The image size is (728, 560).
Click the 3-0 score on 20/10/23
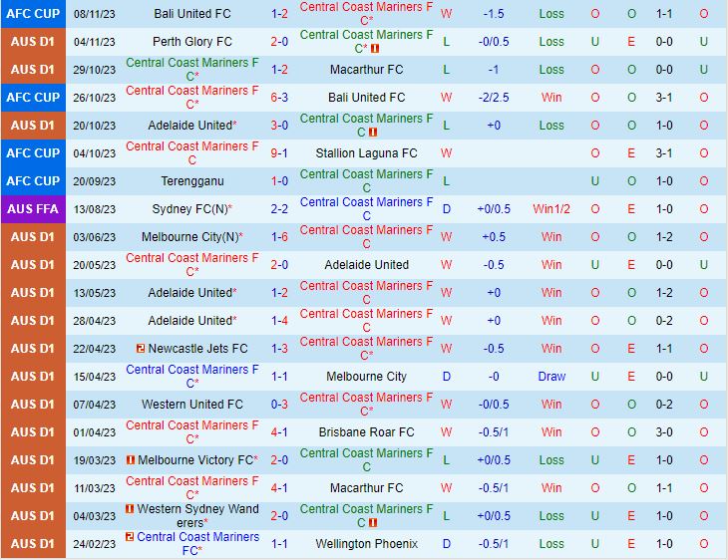point(279,126)
